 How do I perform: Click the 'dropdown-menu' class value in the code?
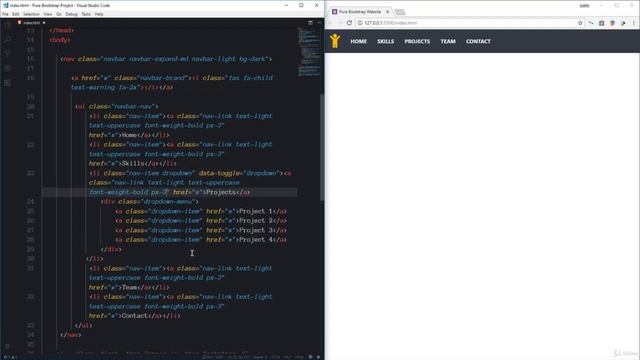pos(169,201)
